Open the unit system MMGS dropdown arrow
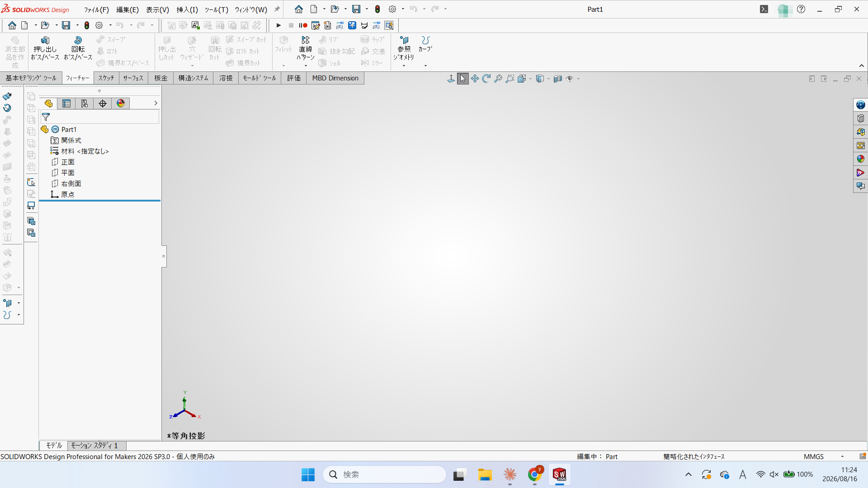 842,456
